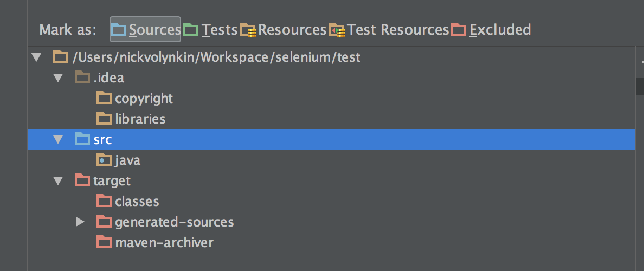Viewport: 644px width, 271px height.
Task: Click the red Excluded folder icon
Action: point(459,30)
